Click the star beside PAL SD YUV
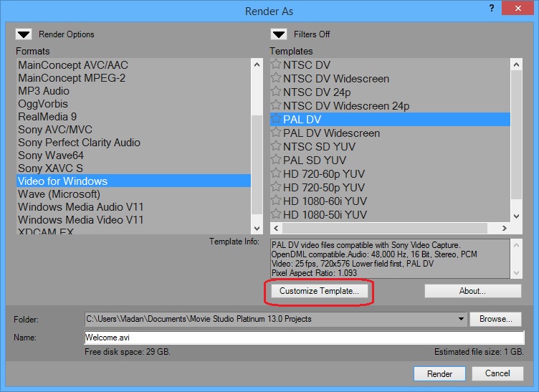Screen dimensions: 539x392 coord(276,161)
